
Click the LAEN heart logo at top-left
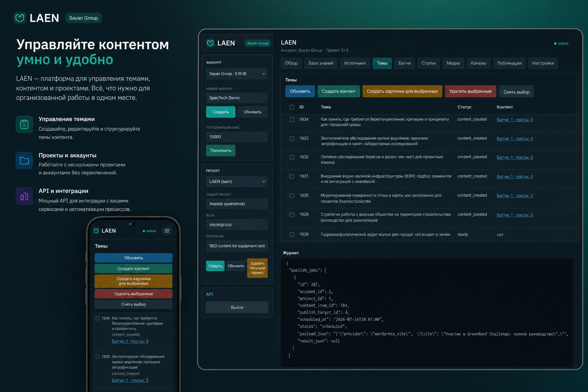tap(20, 18)
